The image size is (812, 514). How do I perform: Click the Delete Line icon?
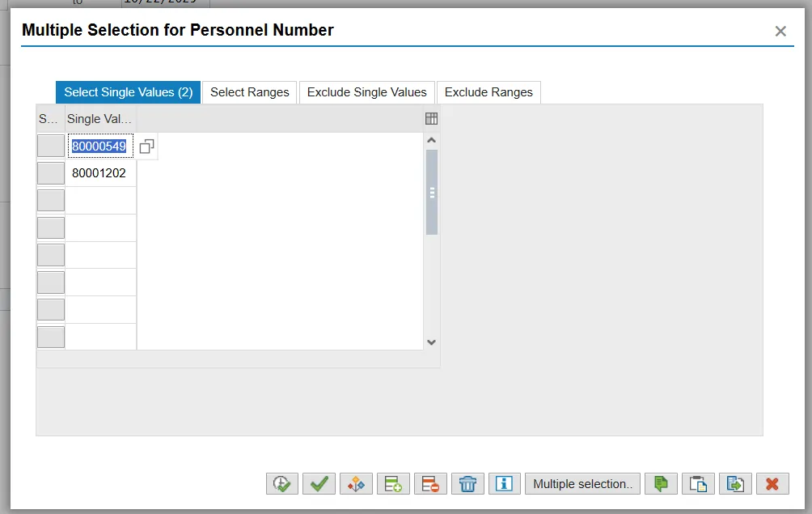(x=430, y=484)
